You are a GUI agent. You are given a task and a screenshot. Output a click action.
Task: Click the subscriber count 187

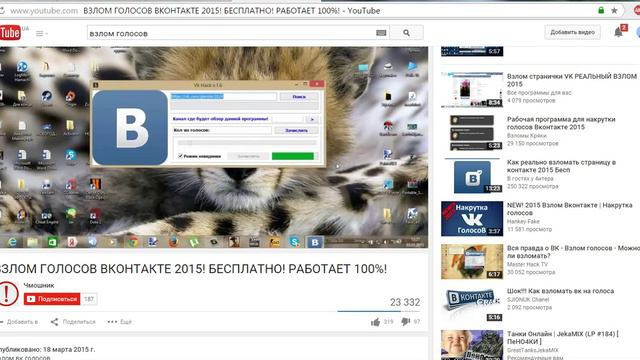click(89, 299)
